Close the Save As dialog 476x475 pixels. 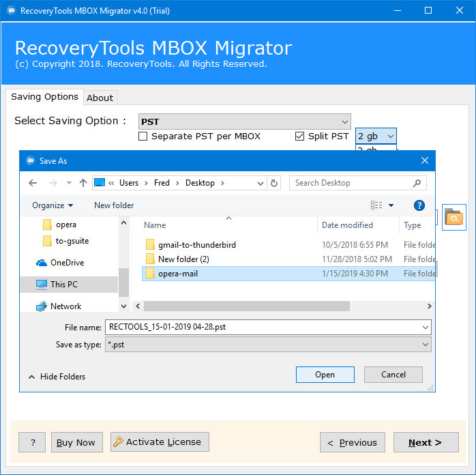click(424, 160)
